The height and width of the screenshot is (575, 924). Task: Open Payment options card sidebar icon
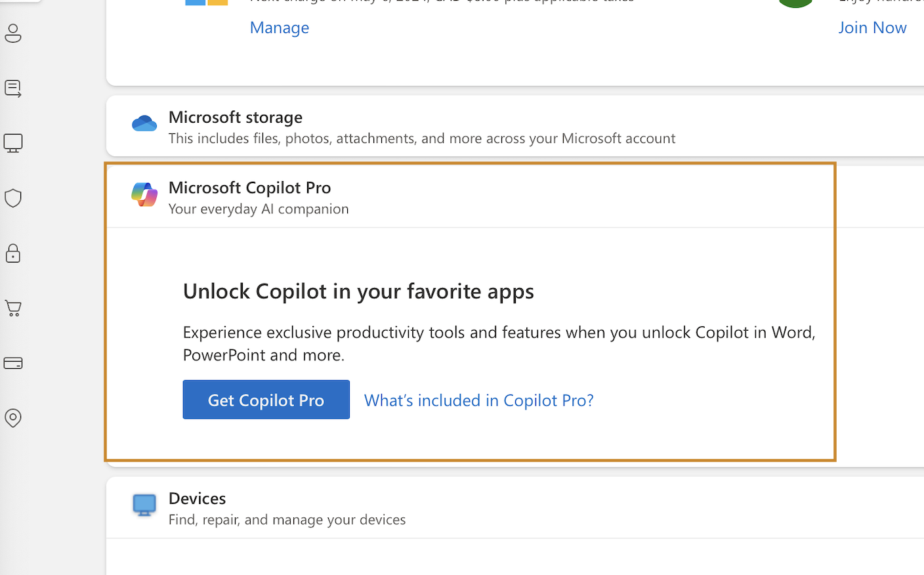[x=13, y=363]
